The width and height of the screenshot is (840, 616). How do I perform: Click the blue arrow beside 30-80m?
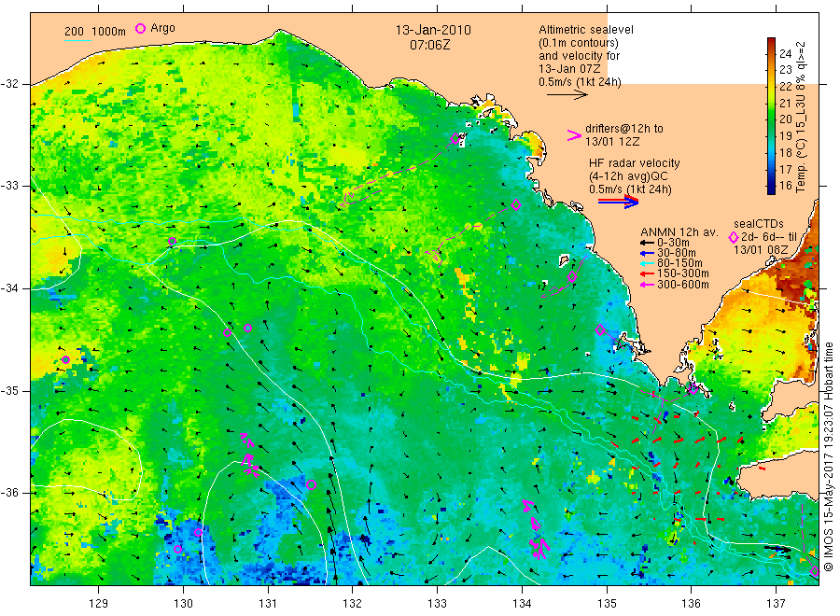click(x=647, y=253)
